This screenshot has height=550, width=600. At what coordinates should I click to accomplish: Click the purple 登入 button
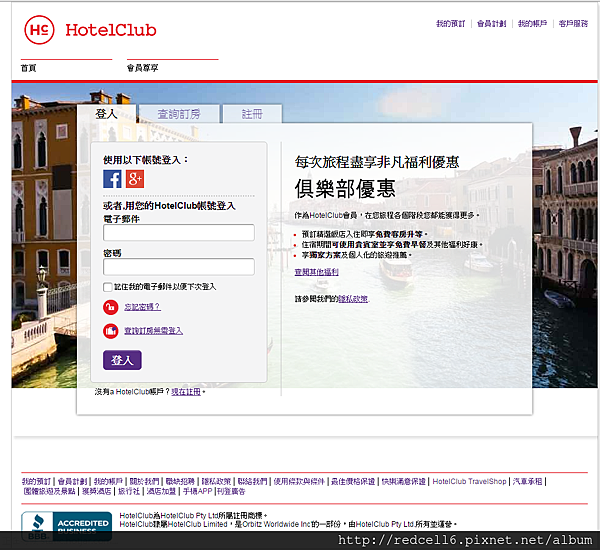pos(122,360)
